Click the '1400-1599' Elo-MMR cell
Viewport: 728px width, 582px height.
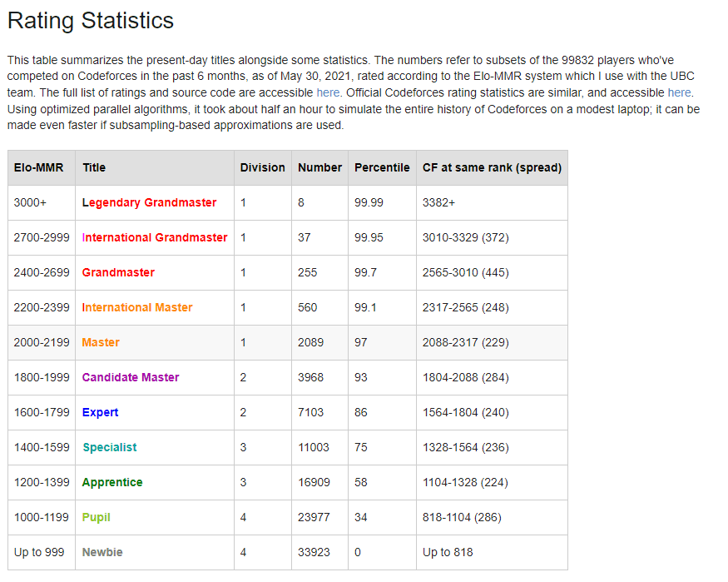point(42,447)
